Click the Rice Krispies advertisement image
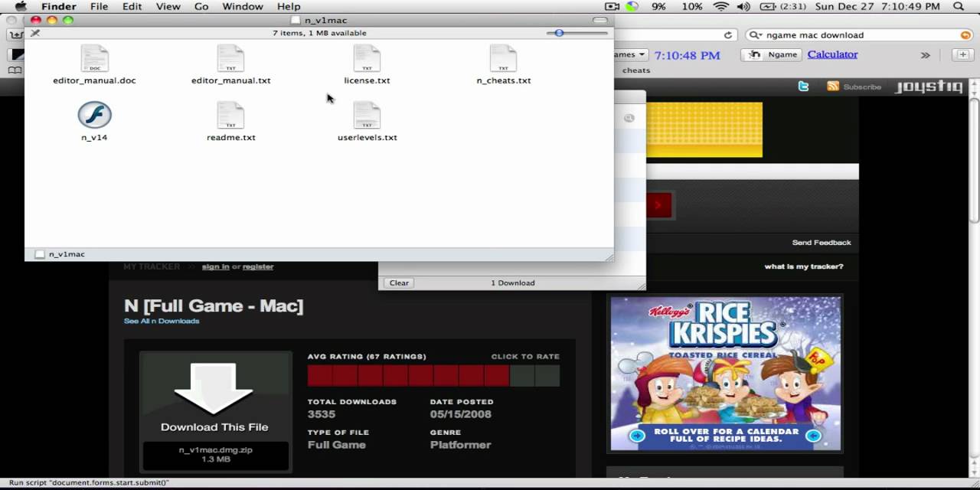 (725, 374)
